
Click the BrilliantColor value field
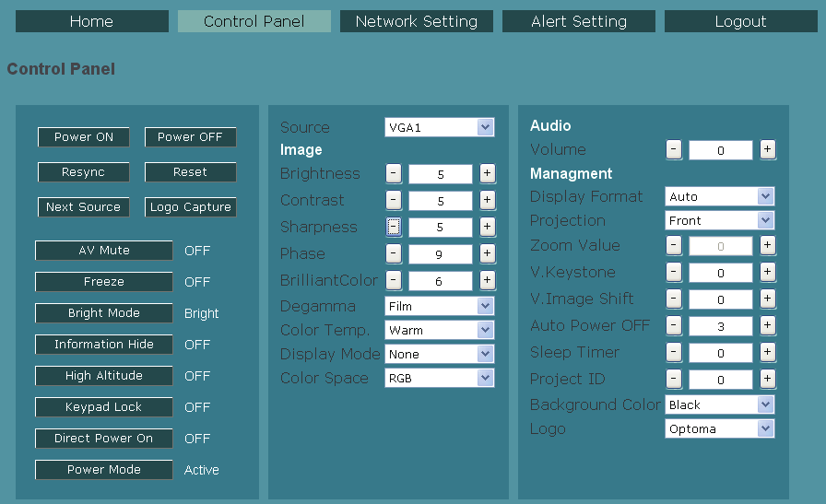[441, 281]
